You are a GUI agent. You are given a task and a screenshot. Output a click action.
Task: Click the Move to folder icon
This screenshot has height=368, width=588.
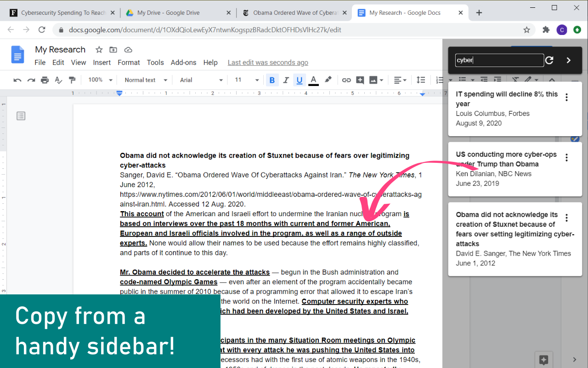point(113,50)
